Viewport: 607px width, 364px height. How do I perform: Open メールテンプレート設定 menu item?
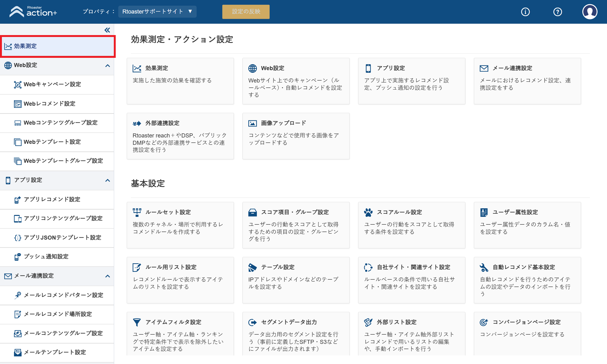(x=57, y=352)
